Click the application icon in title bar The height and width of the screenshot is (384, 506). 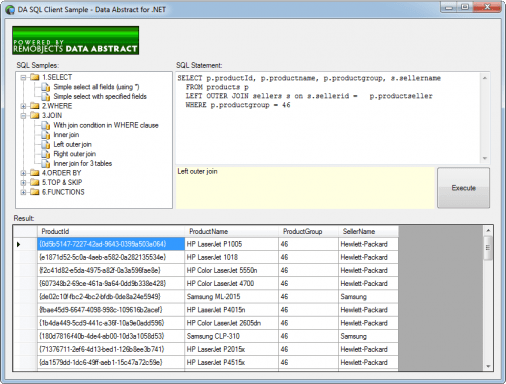tap(10, 10)
